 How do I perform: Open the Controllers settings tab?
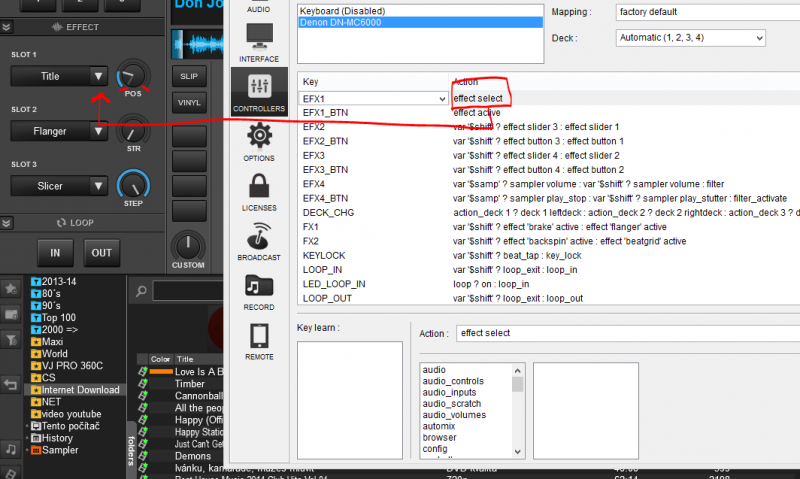pyautogui.click(x=259, y=92)
